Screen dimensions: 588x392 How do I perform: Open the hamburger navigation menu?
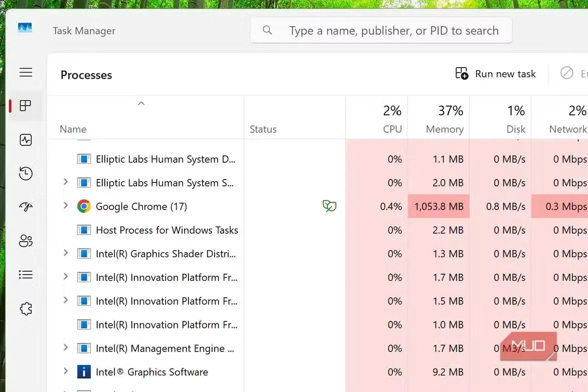coord(26,72)
